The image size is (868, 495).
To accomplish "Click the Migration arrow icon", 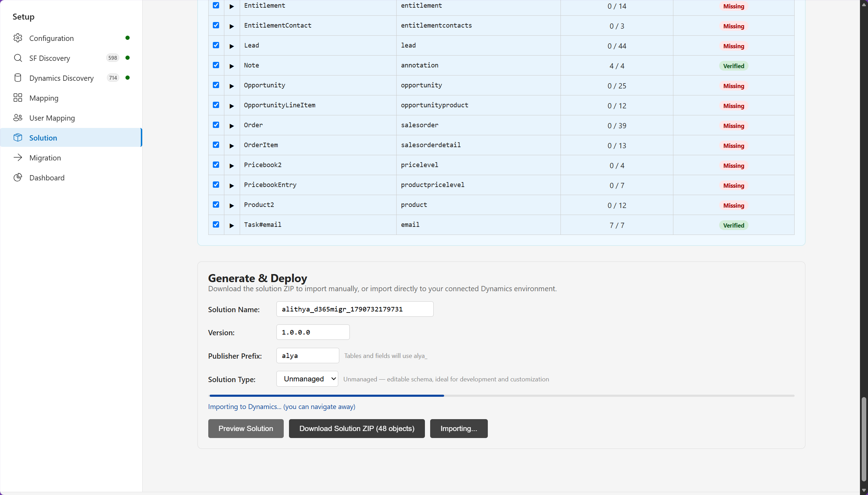I will [x=18, y=157].
